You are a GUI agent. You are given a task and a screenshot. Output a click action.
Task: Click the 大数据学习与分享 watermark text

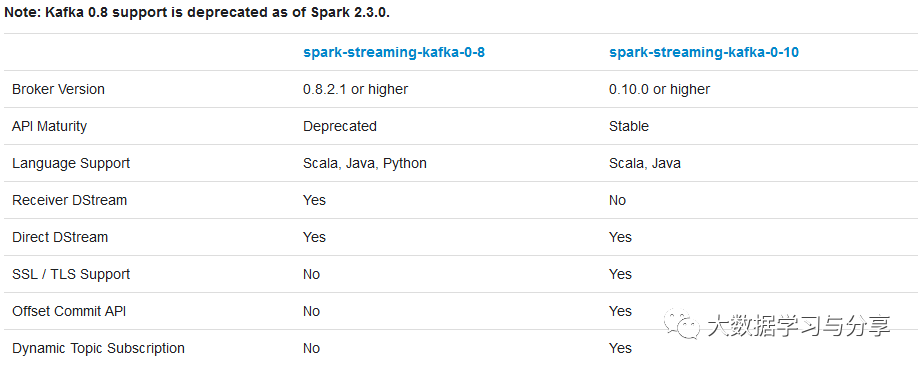(799, 325)
